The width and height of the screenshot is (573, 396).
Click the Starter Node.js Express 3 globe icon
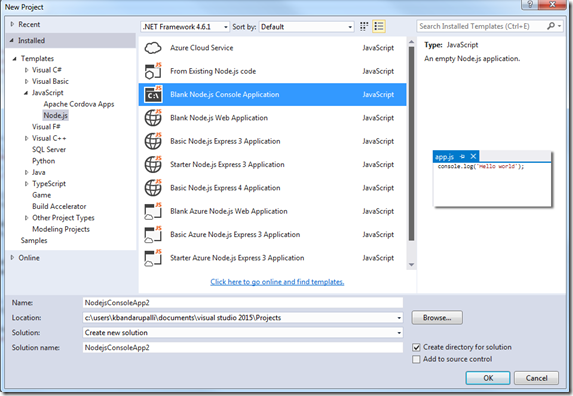coord(153,165)
